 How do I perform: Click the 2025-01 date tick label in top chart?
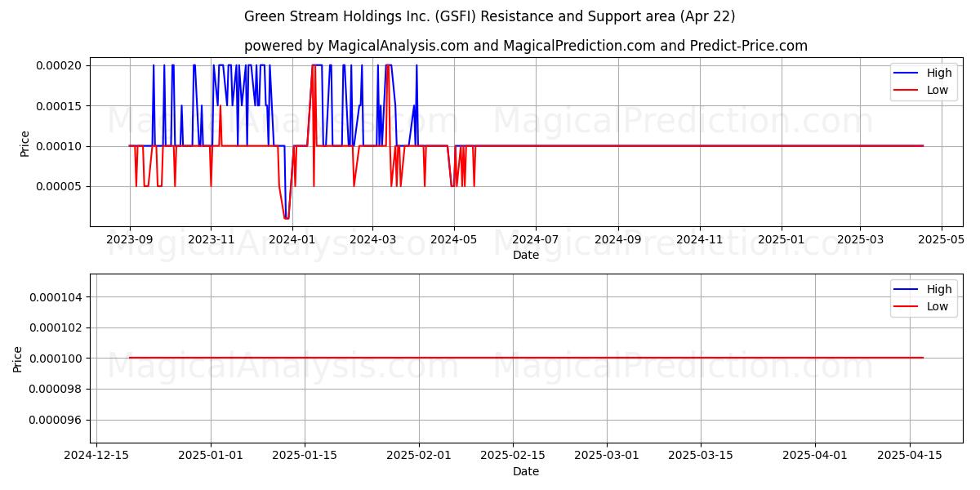point(782,240)
